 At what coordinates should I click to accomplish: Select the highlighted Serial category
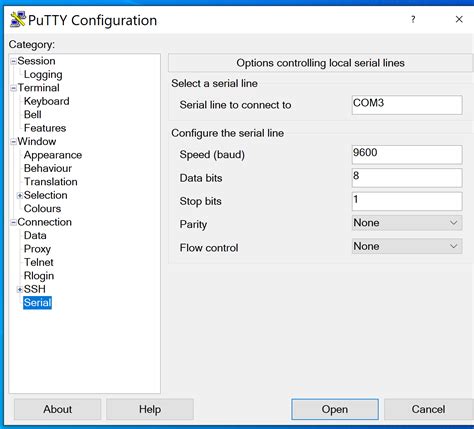coord(37,303)
